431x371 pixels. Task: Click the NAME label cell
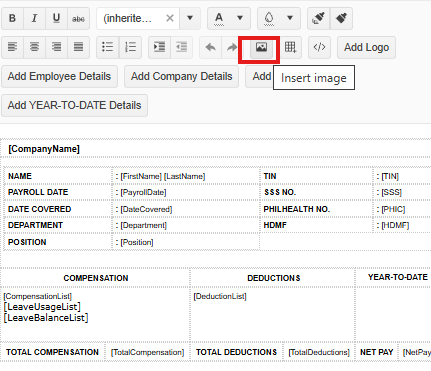coord(20,176)
